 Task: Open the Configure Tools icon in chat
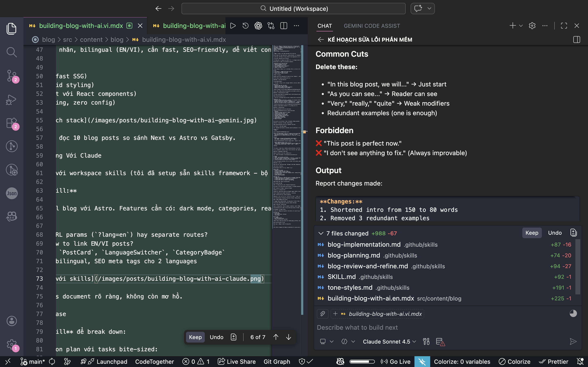pos(426,342)
